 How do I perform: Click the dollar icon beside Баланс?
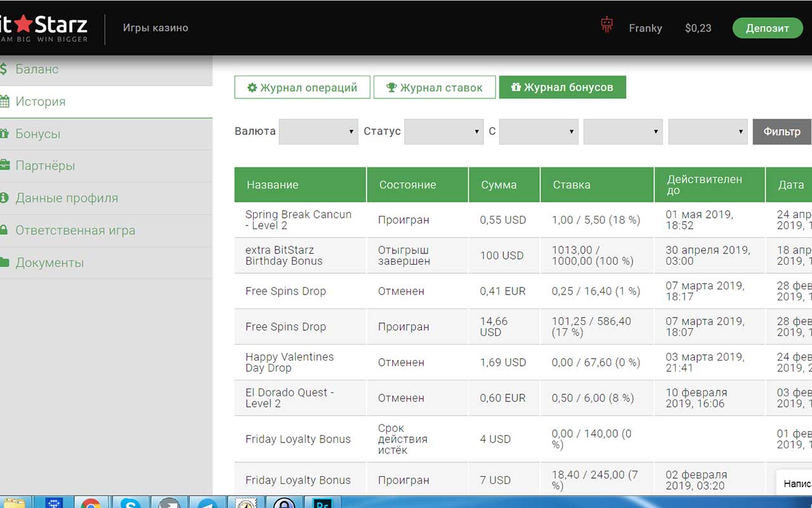click(x=4, y=69)
